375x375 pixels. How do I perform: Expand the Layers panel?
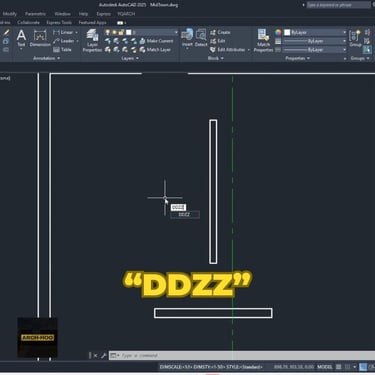click(129, 58)
